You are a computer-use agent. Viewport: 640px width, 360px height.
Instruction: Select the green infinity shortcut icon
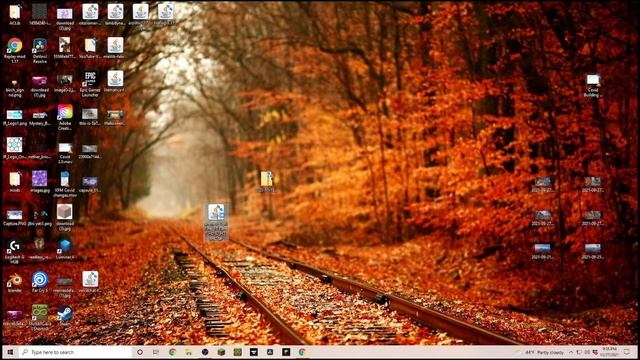40,317
